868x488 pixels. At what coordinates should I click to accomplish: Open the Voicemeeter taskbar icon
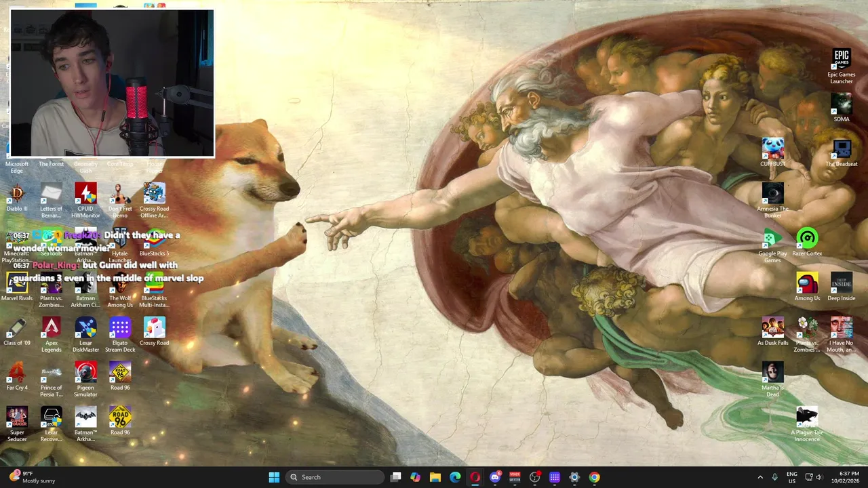point(515,477)
